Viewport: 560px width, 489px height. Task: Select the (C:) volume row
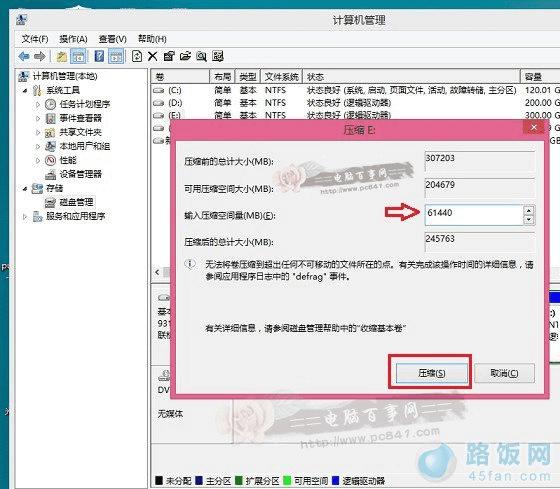coord(355,90)
